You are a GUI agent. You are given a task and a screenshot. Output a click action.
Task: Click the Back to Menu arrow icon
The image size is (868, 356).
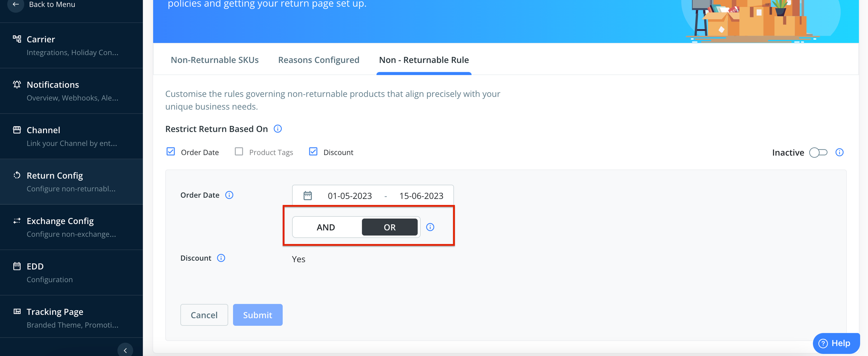click(16, 4)
